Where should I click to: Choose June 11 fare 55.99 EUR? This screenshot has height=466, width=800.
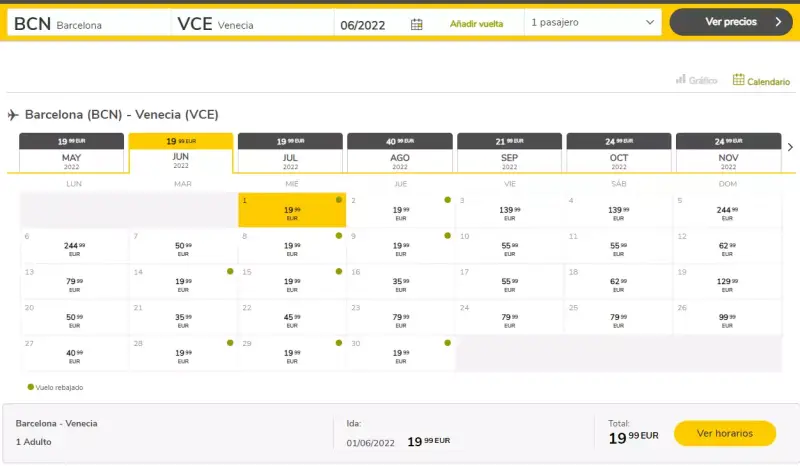(x=618, y=246)
